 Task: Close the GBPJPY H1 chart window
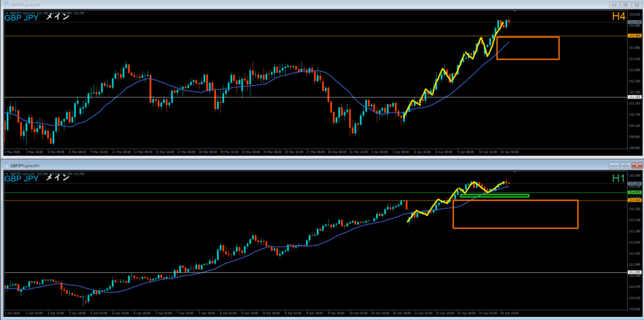638,164
